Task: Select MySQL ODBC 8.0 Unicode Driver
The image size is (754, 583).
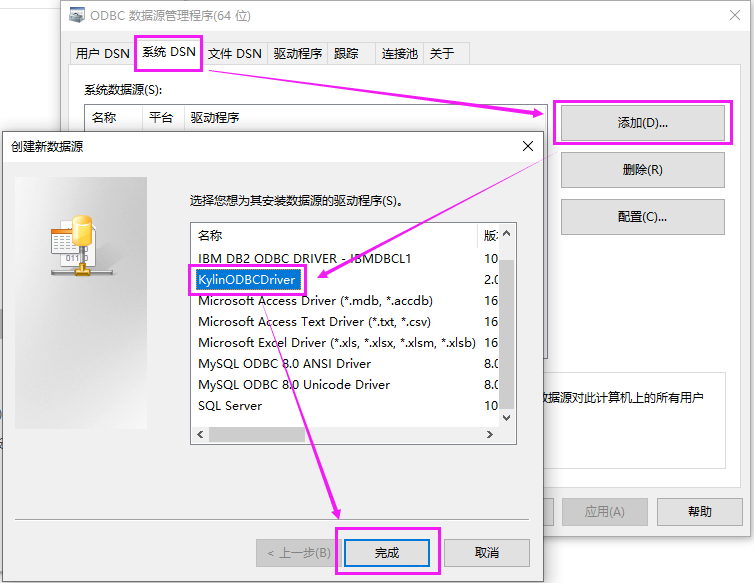Action: point(294,385)
